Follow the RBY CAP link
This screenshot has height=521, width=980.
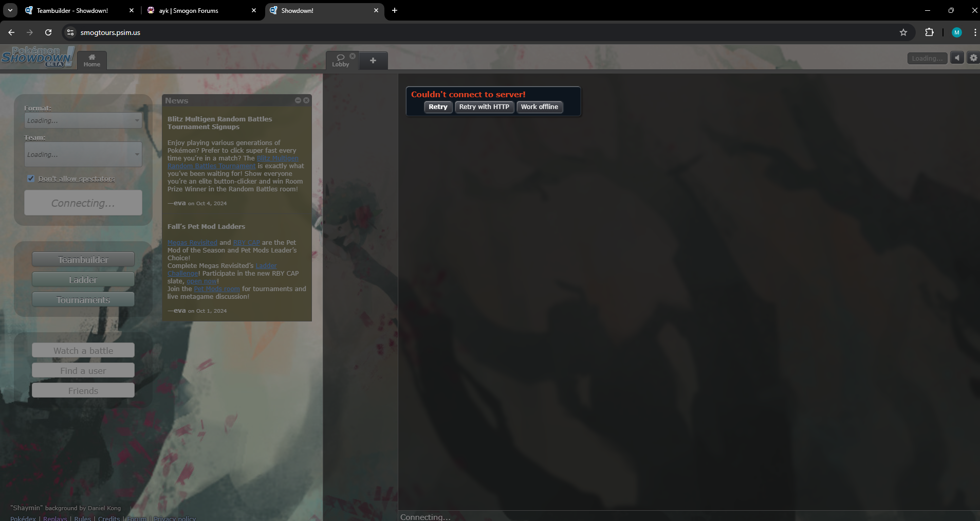point(247,243)
